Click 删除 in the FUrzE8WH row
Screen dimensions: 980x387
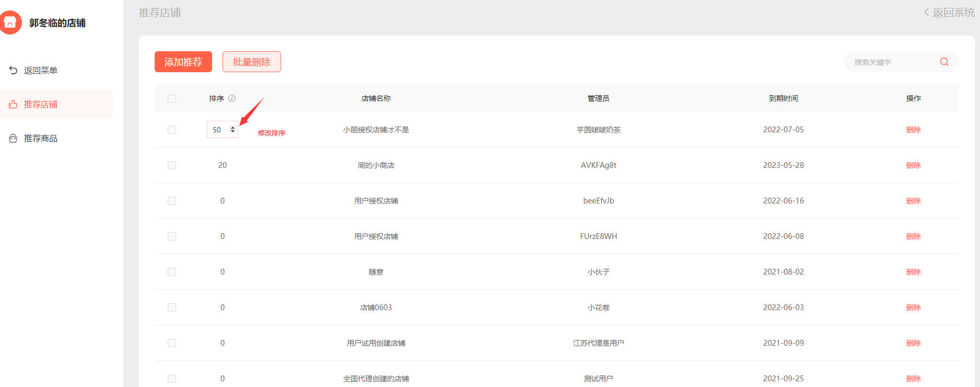(913, 236)
